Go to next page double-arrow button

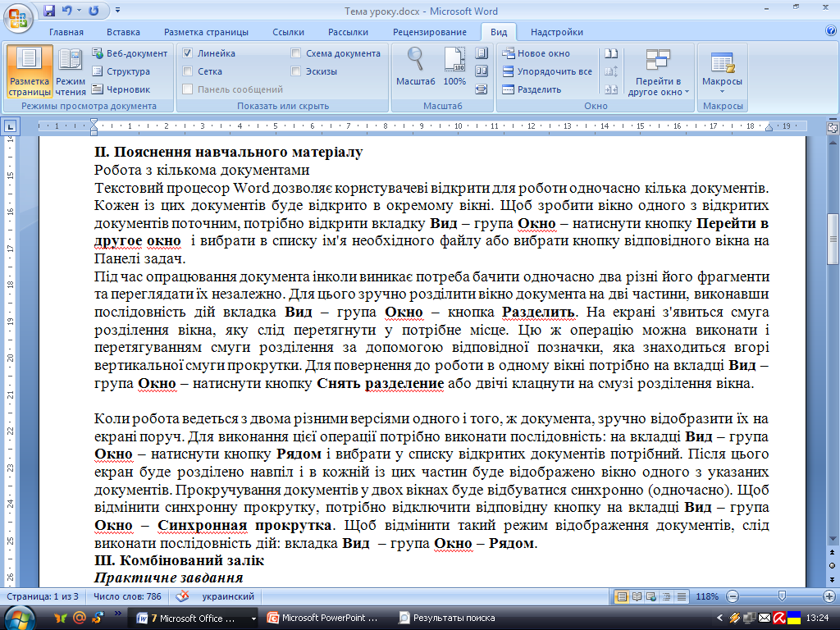[x=833, y=579]
